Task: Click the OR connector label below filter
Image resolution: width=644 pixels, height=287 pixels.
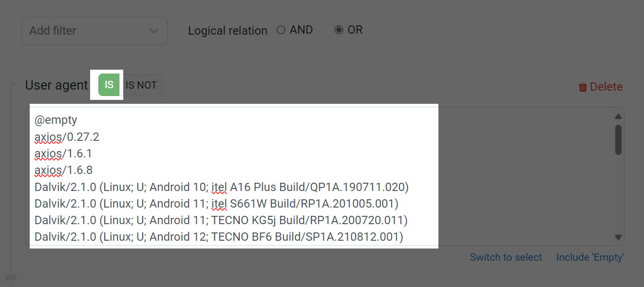Action: click(11, 277)
